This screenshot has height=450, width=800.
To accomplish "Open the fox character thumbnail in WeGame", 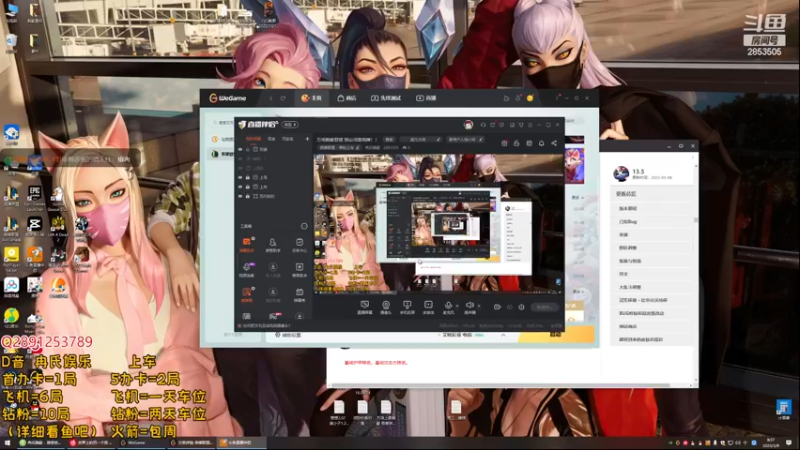I will coord(574,165).
